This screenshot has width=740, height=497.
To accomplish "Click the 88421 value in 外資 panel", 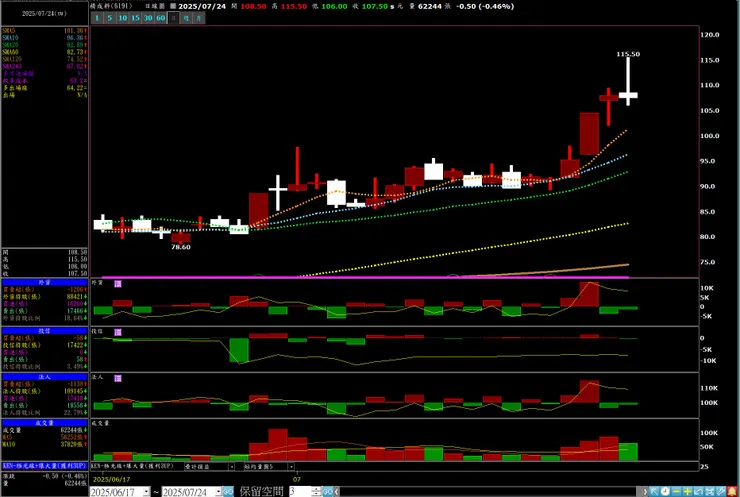I will click(x=76, y=297).
